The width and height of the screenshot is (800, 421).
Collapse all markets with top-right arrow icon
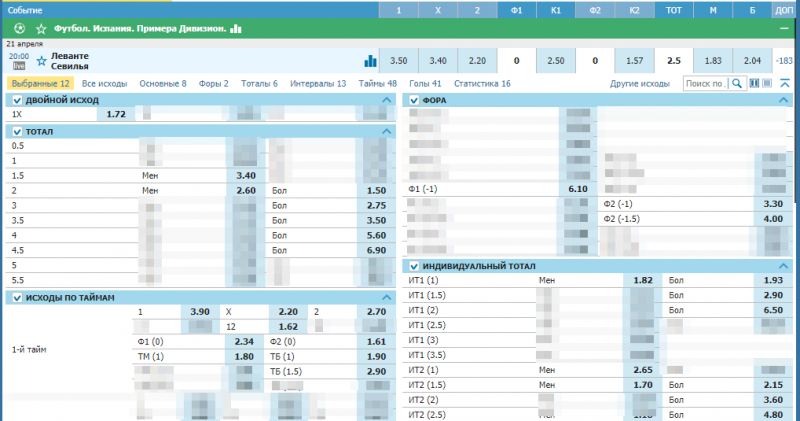(x=784, y=84)
